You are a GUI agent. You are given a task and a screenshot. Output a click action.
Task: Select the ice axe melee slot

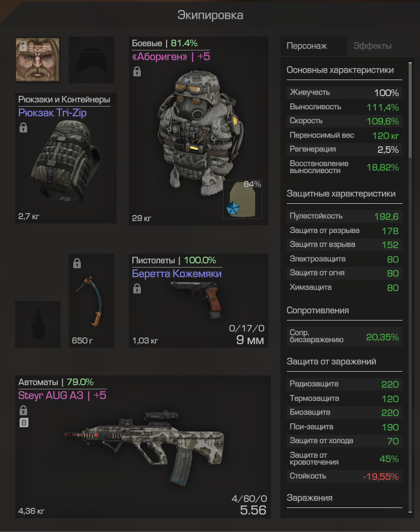click(x=92, y=300)
